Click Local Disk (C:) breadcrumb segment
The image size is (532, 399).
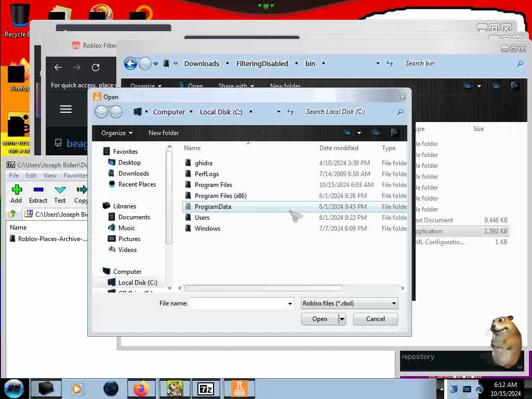click(x=221, y=112)
